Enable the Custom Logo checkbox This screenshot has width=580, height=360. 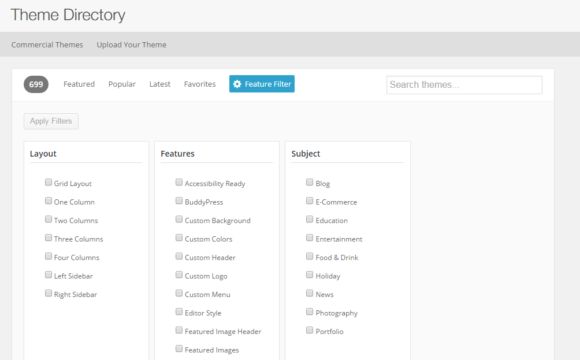[x=179, y=275]
